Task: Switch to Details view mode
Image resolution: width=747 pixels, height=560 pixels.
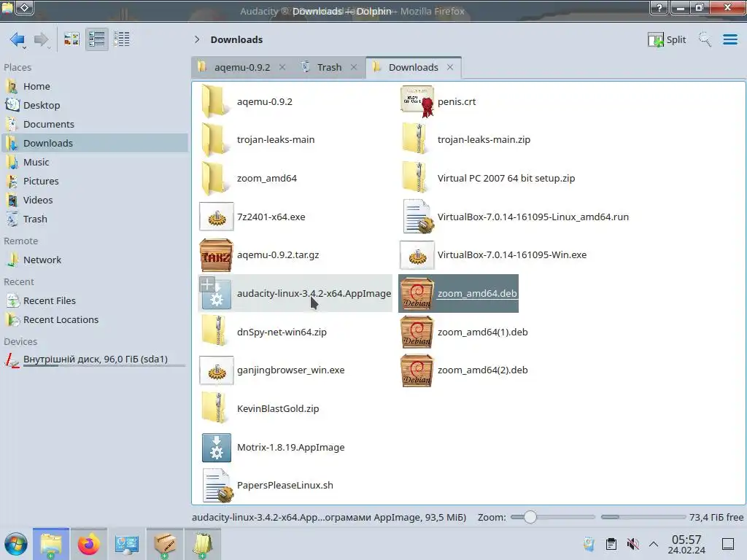Action: pyautogui.click(x=122, y=39)
